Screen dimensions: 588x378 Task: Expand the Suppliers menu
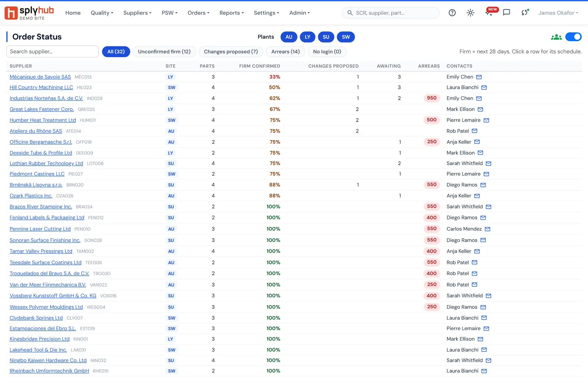point(137,13)
